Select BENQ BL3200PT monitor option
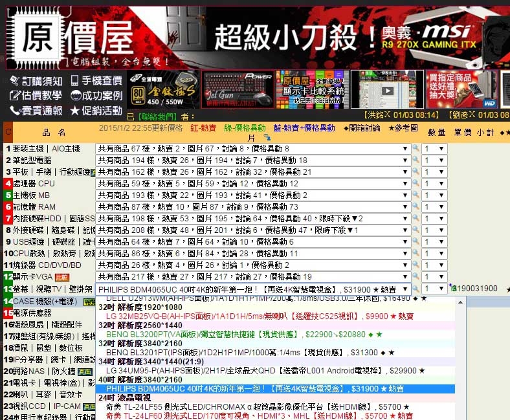This screenshot has height=420, width=510. 244,335
